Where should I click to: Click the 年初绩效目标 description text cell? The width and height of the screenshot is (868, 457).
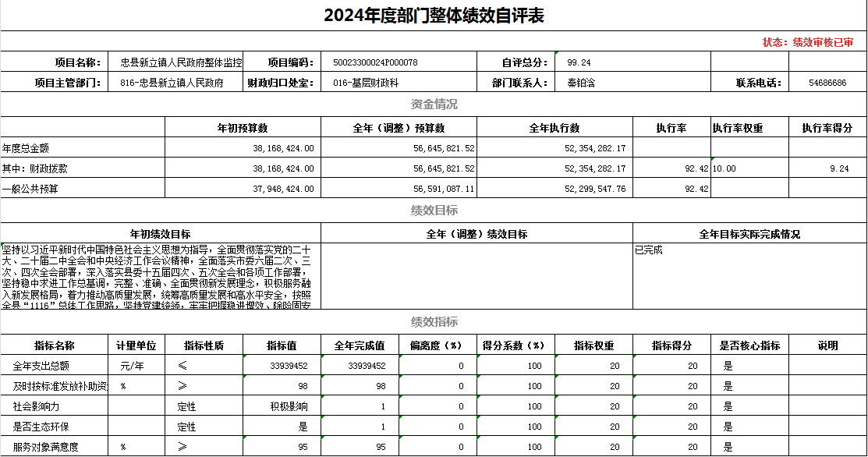click(160, 277)
